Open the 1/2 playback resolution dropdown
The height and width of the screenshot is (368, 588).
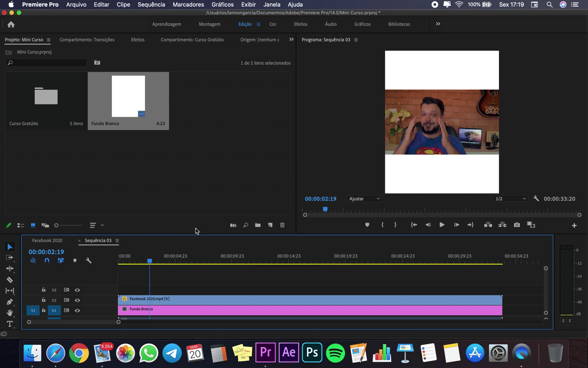pos(510,199)
